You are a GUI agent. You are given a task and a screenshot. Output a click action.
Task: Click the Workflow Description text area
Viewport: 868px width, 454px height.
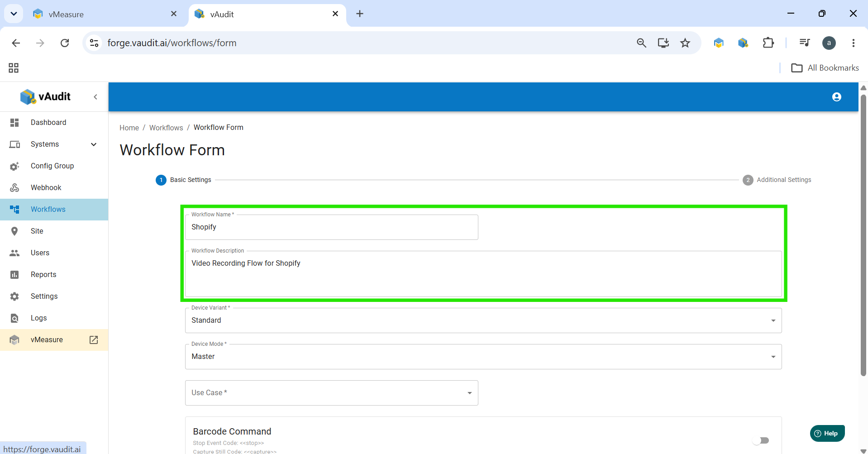pyautogui.click(x=483, y=274)
